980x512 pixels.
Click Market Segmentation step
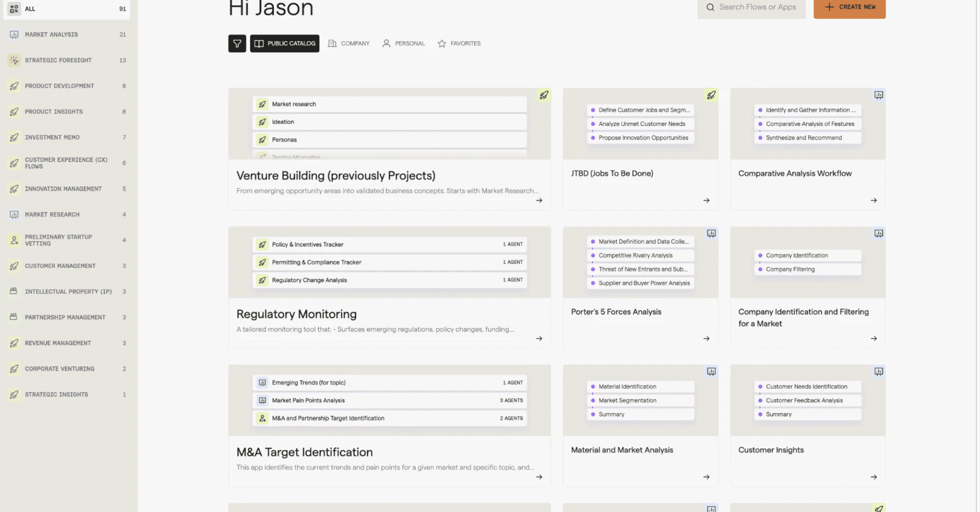click(640, 401)
